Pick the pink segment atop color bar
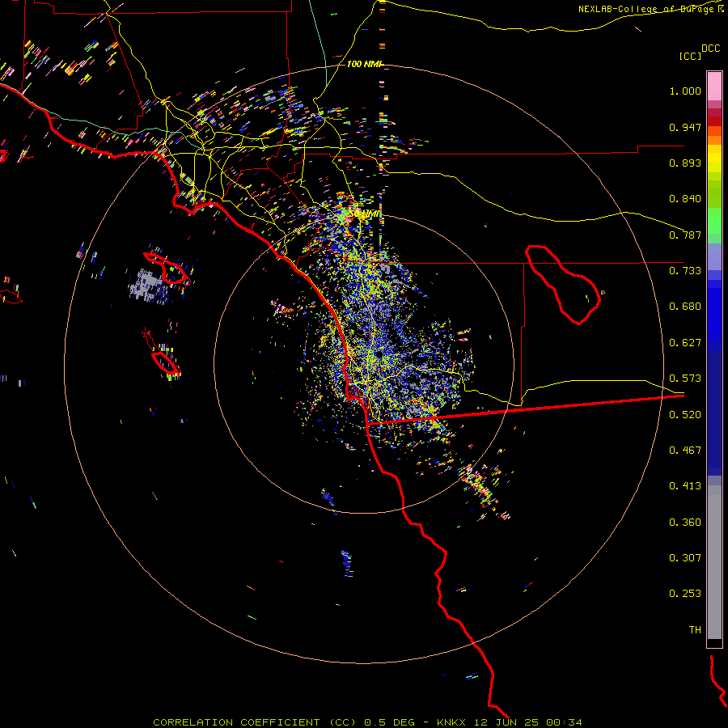Screen dimensions: 728x728 pos(714,87)
